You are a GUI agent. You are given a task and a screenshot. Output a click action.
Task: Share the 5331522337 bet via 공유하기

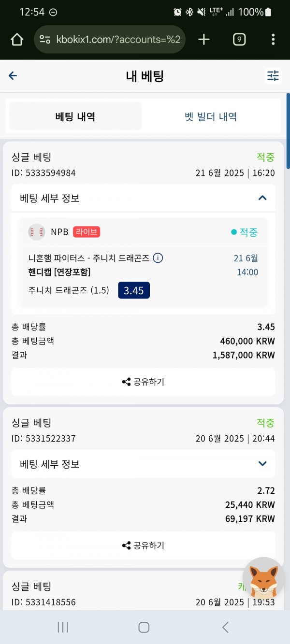[x=143, y=545]
